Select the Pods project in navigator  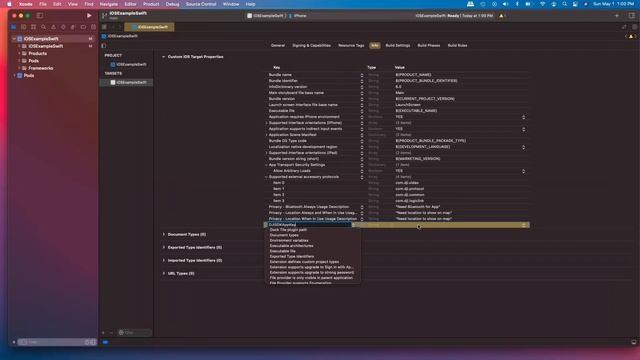click(x=29, y=76)
